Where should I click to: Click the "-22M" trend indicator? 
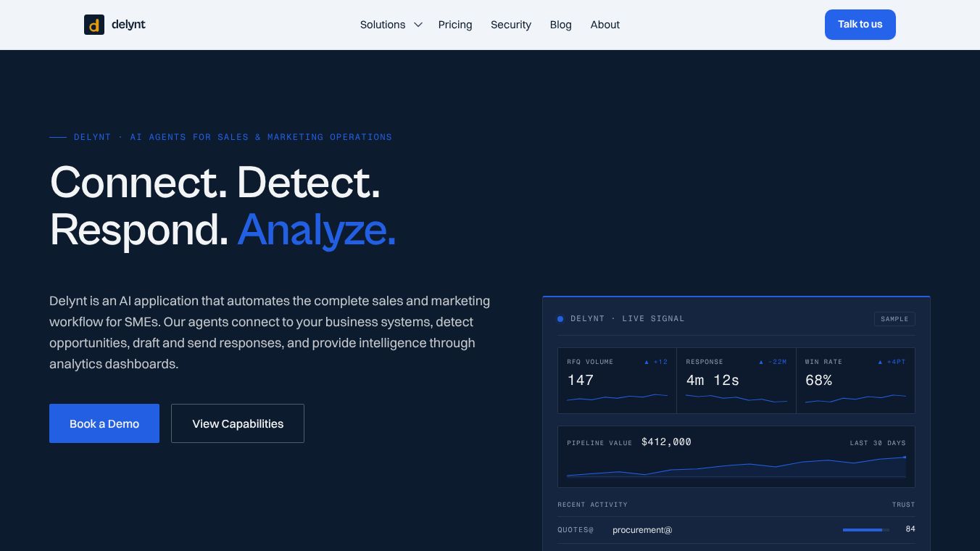point(773,362)
